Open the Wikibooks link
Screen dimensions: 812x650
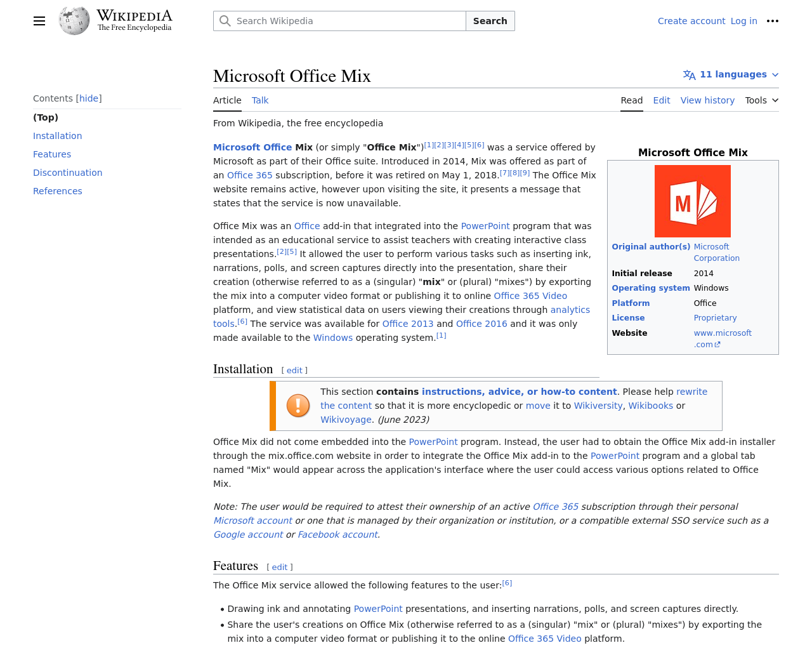click(x=650, y=406)
